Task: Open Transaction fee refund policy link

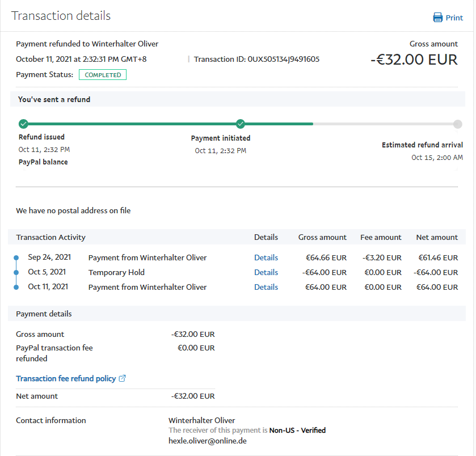Action: [66, 378]
